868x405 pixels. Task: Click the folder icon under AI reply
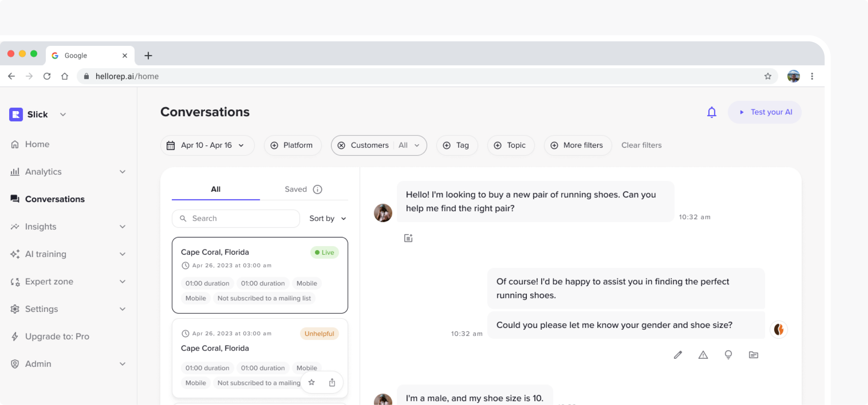(x=753, y=355)
